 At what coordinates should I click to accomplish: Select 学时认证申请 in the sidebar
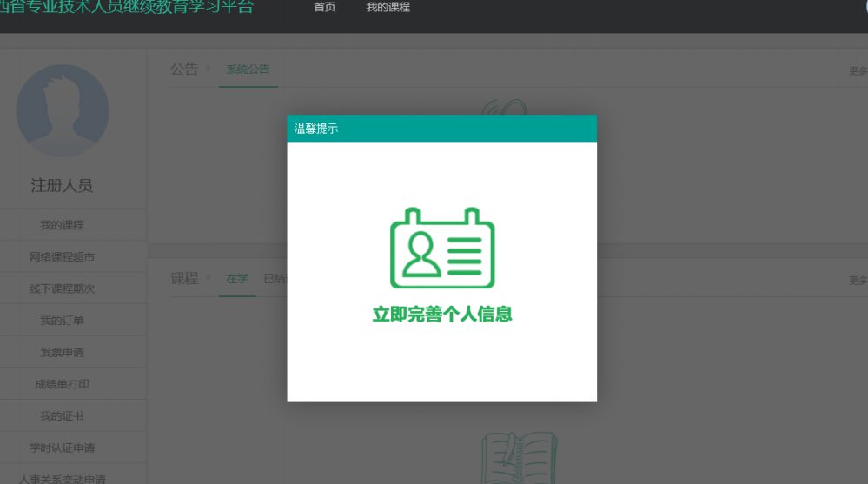62,448
